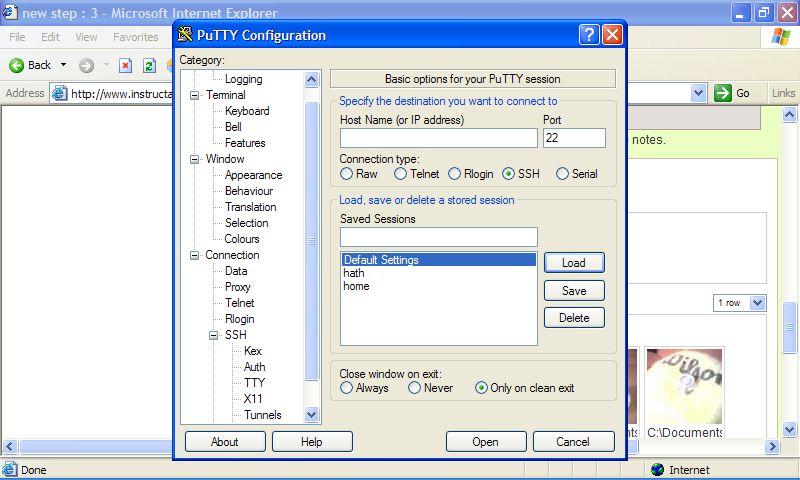Viewport: 800px width, 480px height.
Task: Click the IE page icon in the Address bar
Action: pos(60,93)
